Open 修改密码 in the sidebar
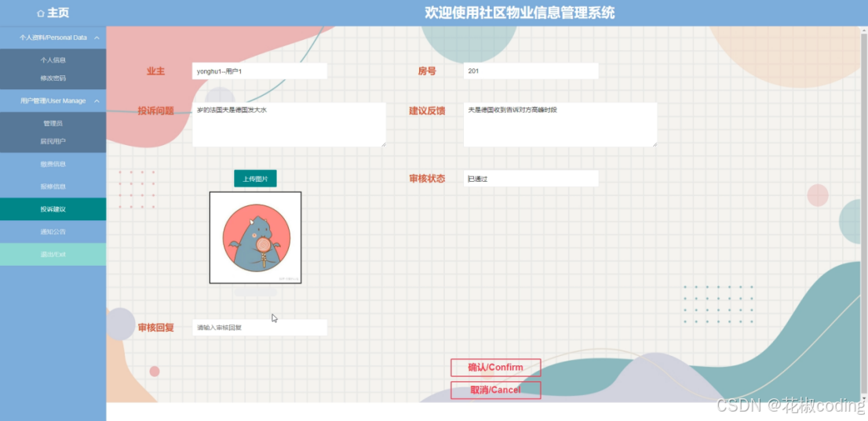 (x=53, y=78)
